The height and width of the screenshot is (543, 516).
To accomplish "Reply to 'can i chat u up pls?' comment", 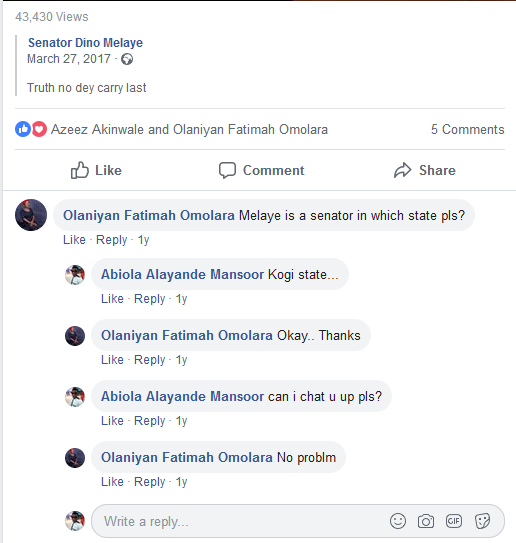I will click(150, 421).
